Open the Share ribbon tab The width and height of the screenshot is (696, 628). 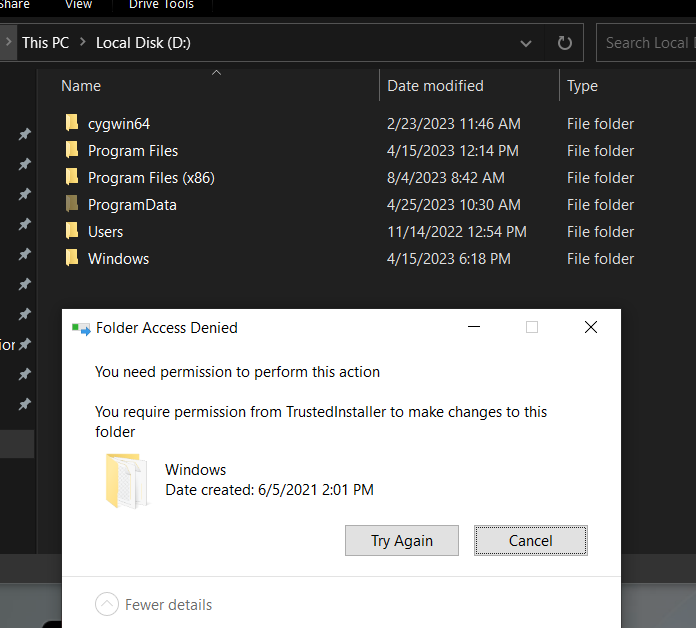tap(15, 4)
